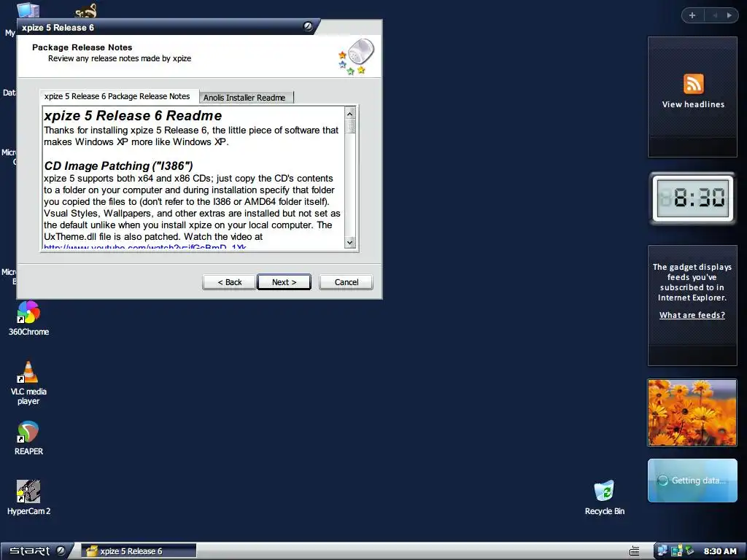Open the 360Chrome desktop shortcut
The height and width of the screenshot is (560, 747).
pyautogui.click(x=28, y=318)
